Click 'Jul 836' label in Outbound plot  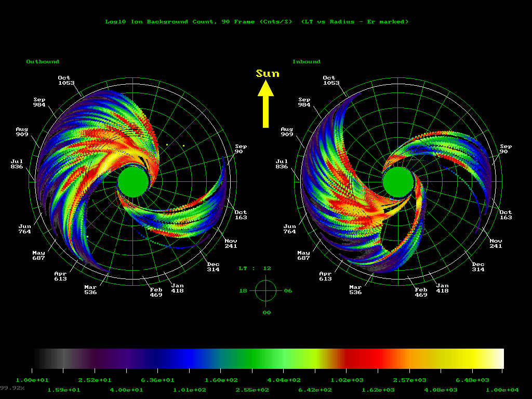click(x=17, y=164)
